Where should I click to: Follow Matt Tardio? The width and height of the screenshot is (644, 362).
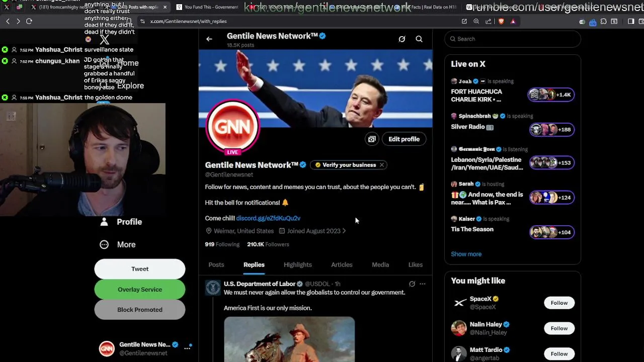tap(559, 354)
